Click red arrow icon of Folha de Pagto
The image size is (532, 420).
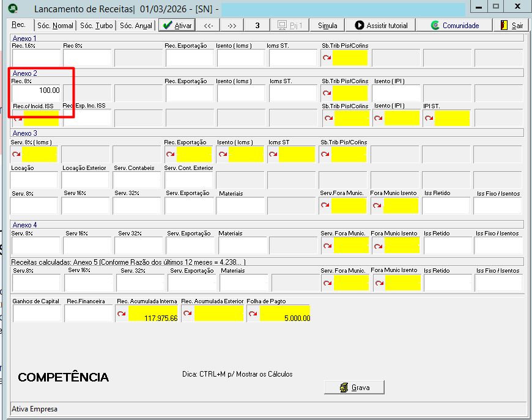tap(253, 314)
